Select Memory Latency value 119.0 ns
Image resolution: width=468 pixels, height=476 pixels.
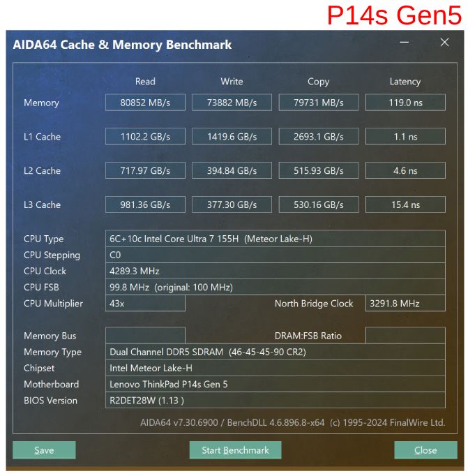tap(405, 103)
